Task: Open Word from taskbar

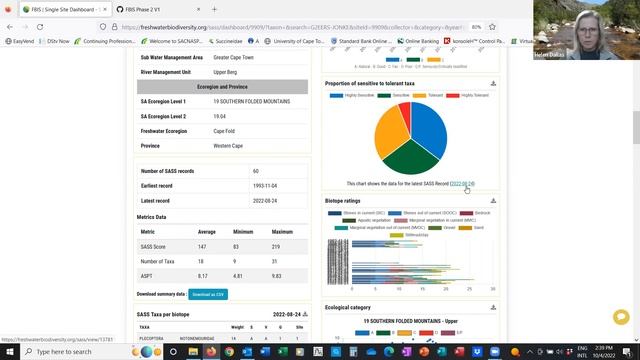Action: 265,351
